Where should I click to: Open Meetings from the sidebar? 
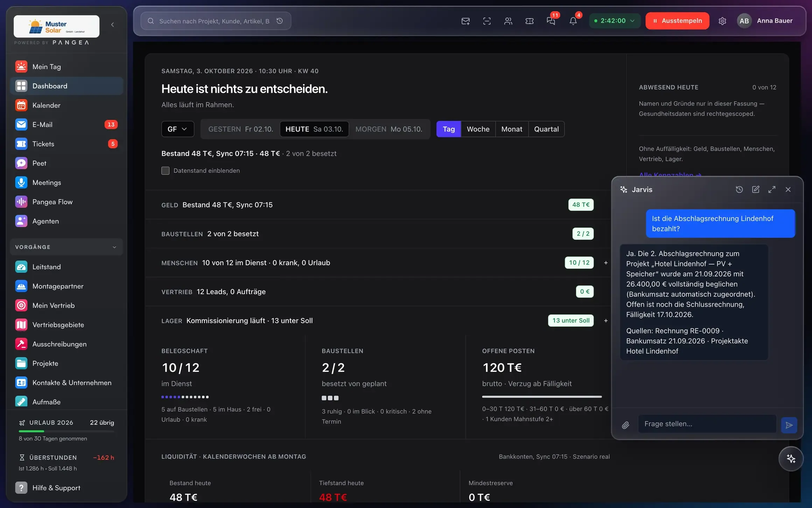click(x=66, y=182)
